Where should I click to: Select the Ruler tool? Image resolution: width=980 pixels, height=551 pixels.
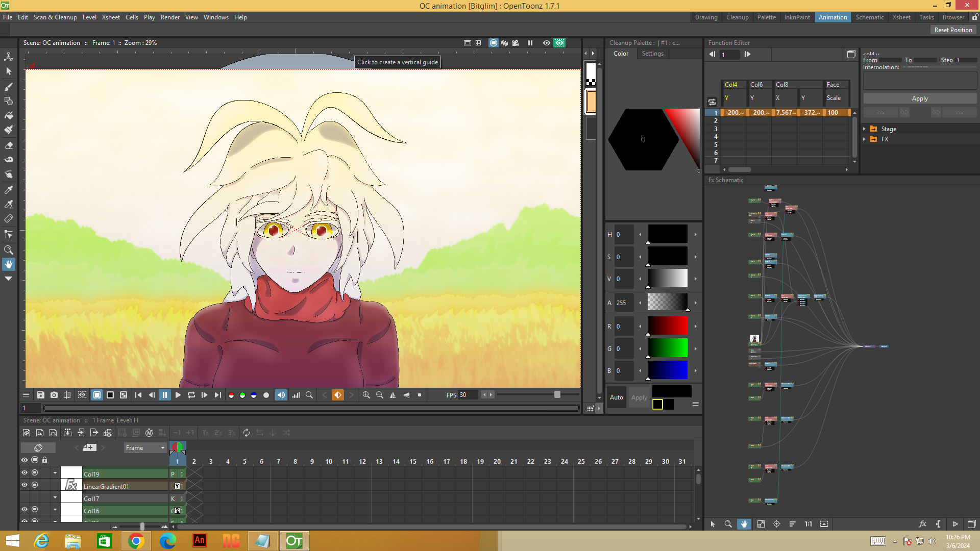[9, 219]
